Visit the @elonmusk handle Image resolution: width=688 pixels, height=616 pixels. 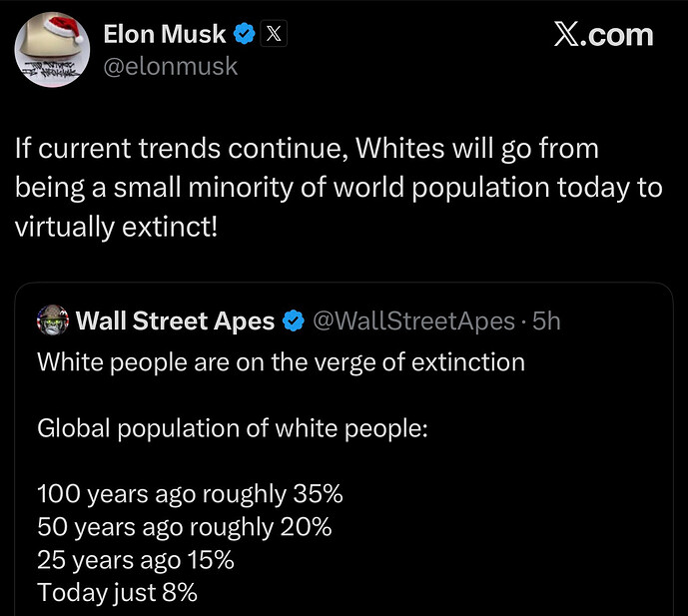pyautogui.click(x=170, y=68)
